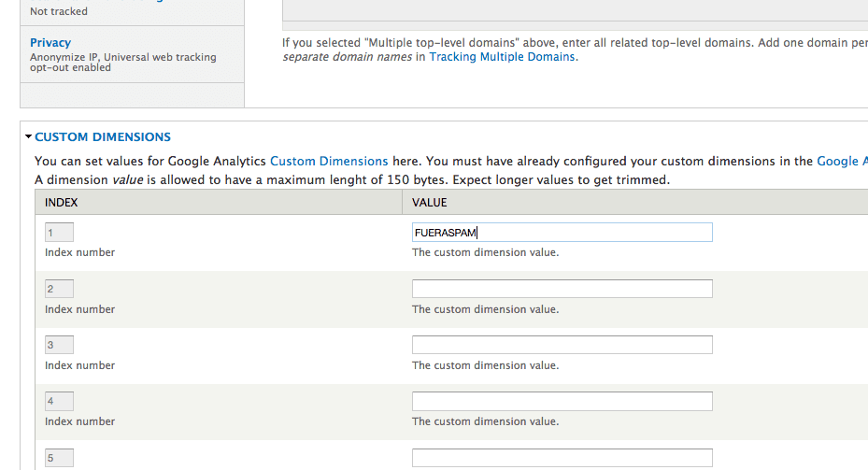Click the VALUE column header
This screenshot has height=470, width=868.
(635, 202)
